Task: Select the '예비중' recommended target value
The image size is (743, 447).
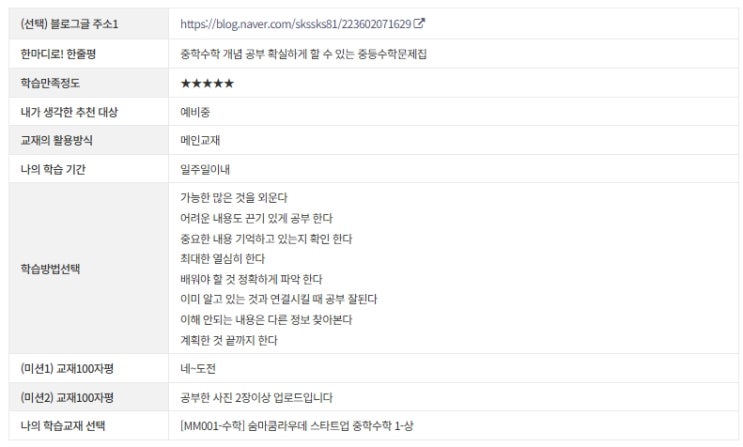Action: pos(195,112)
